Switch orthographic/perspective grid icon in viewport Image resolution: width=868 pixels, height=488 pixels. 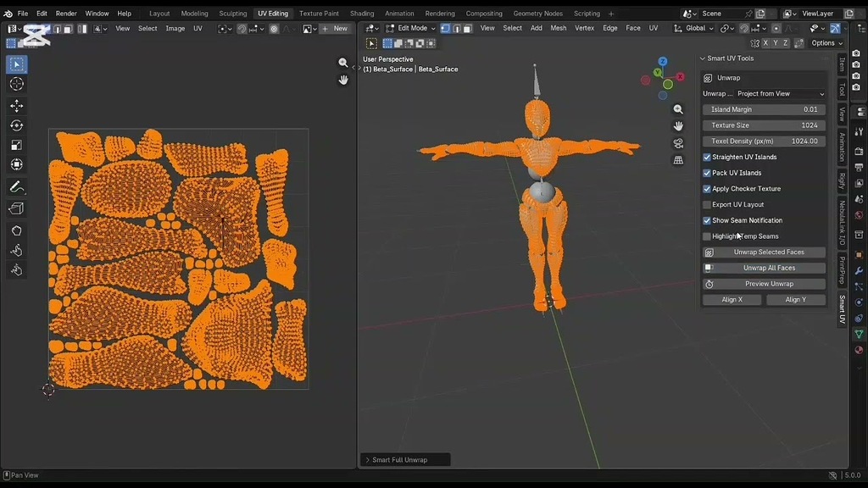click(x=678, y=160)
